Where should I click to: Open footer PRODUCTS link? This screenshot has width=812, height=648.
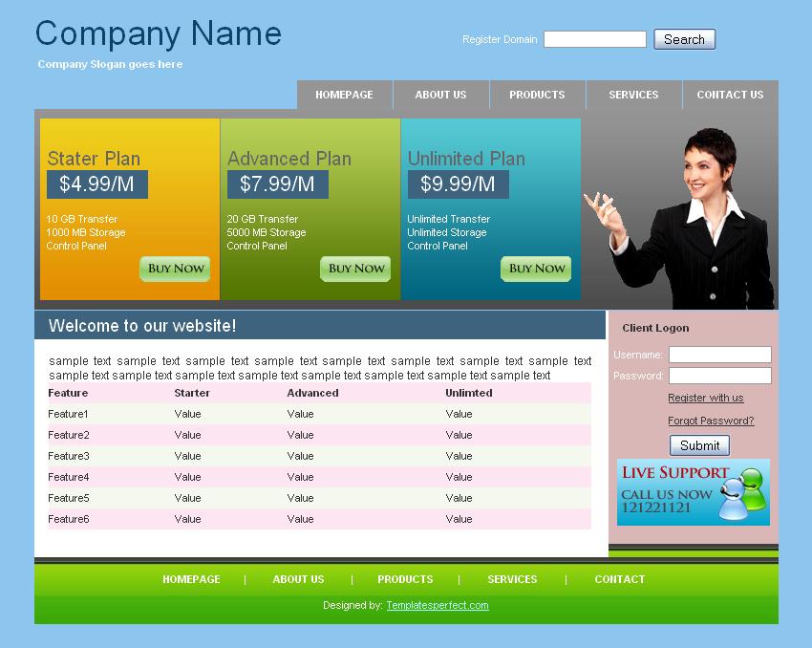click(405, 579)
